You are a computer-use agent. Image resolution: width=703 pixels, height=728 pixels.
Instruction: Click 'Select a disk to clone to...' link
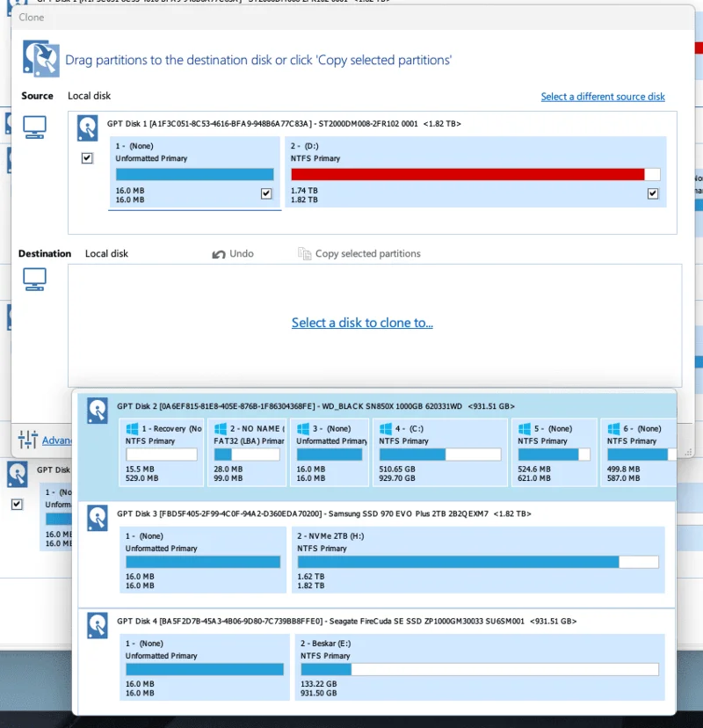pos(362,323)
